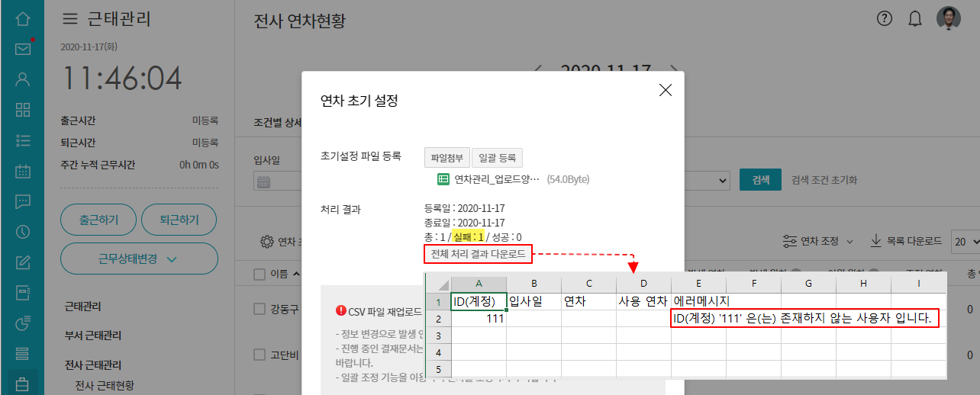Screen dimensions: 980x395
Task: Close the 연차 초기 설정 dialog
Action: 665,90
